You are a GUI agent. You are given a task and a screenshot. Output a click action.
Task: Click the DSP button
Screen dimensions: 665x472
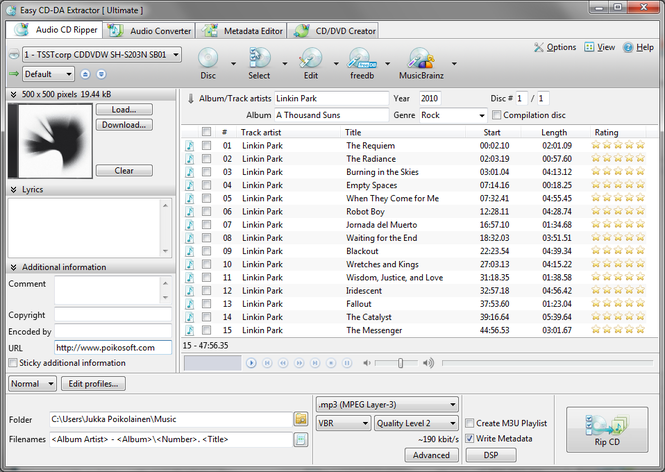pos(491,455)
